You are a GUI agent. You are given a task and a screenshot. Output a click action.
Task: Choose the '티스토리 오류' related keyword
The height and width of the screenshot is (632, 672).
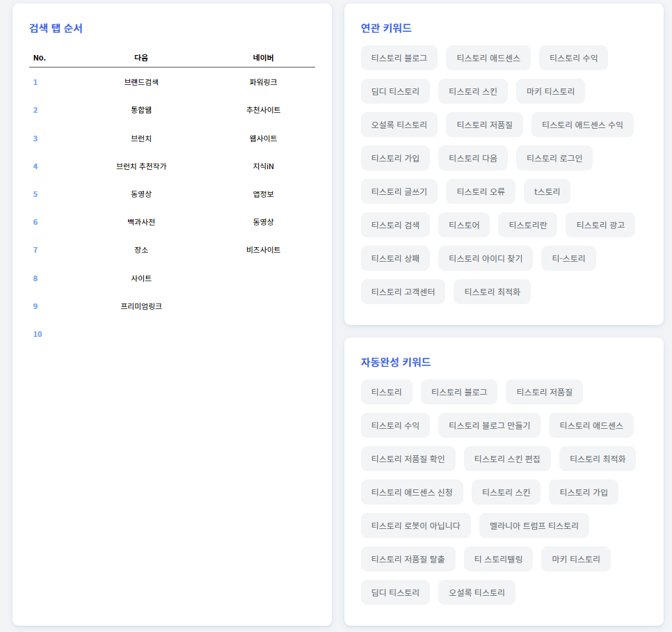click(x=479, y=191)
